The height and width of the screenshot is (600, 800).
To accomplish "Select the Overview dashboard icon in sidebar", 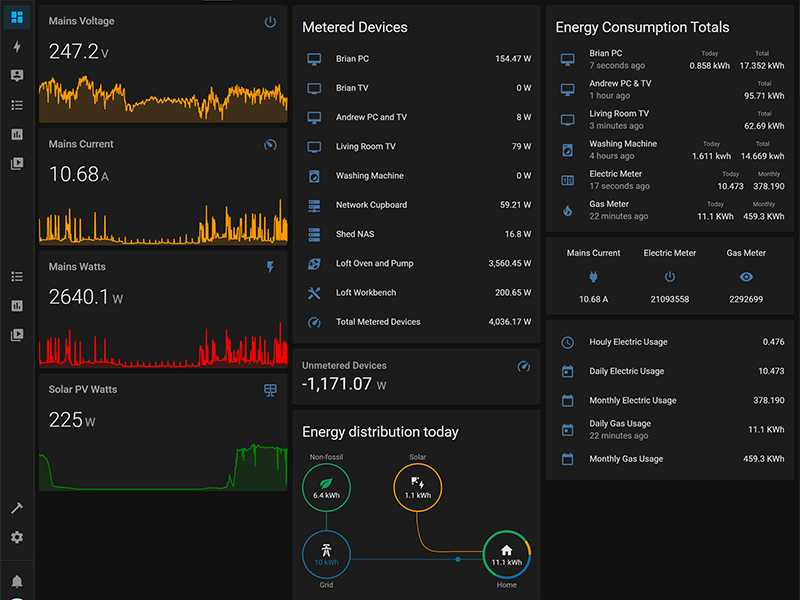I will [x=17, y=17].
